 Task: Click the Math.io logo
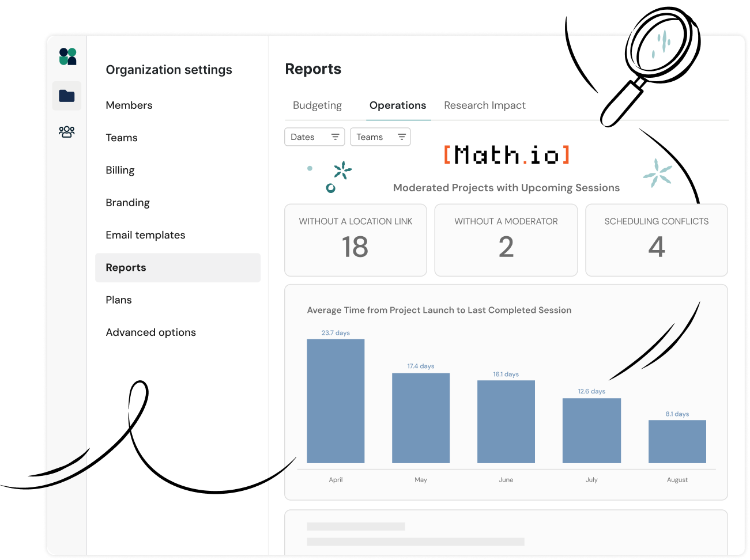pyautogui.click(x=507, y=155)
